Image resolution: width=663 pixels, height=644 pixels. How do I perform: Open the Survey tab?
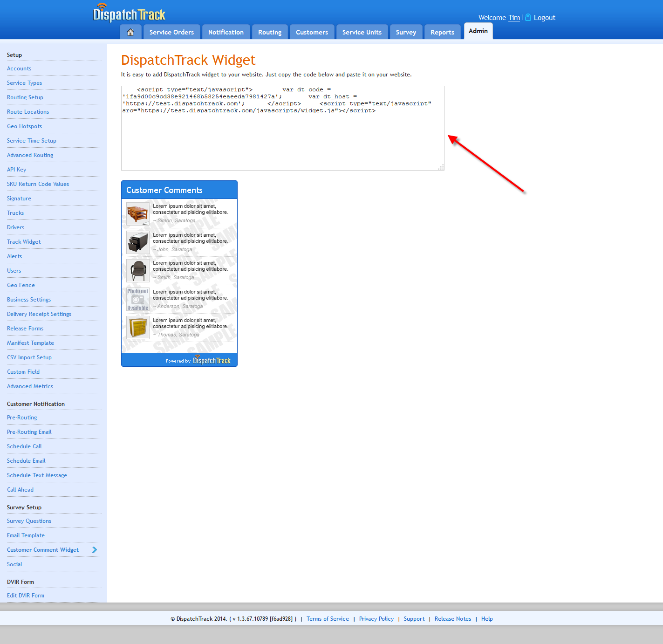pyautogui.click(x=405, y=32)
